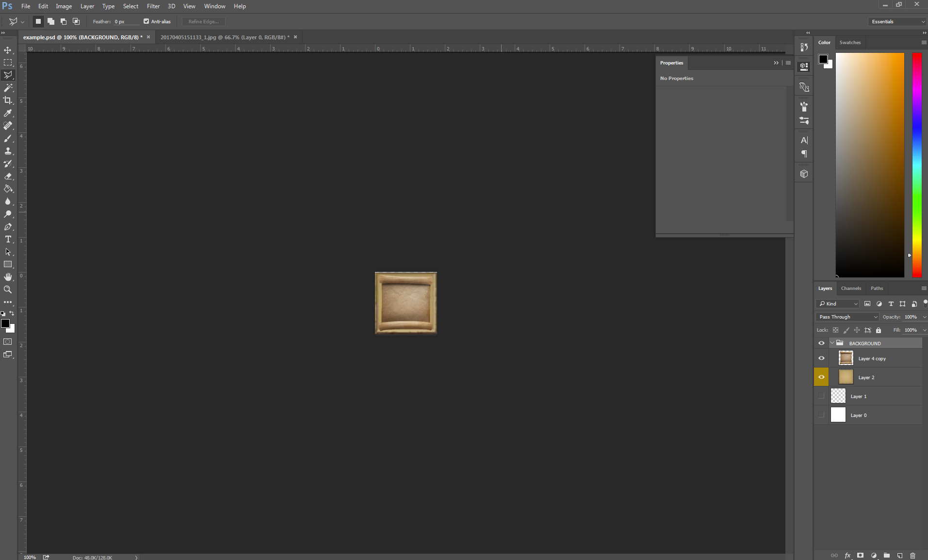Add a layer mask
Image resolution: width=928 pixels, height=560 pixels.
pos(860,555)
